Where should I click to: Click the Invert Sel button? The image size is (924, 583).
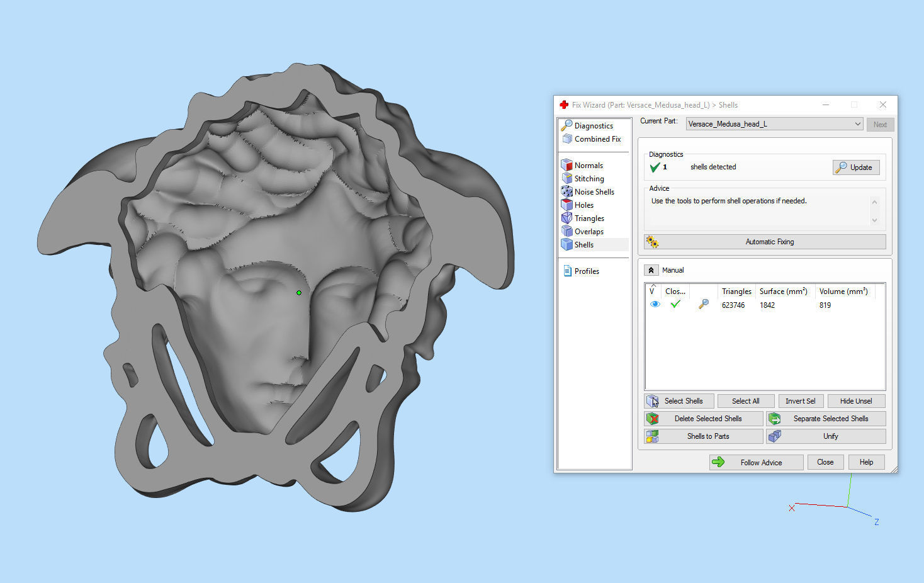coord(800,401)
